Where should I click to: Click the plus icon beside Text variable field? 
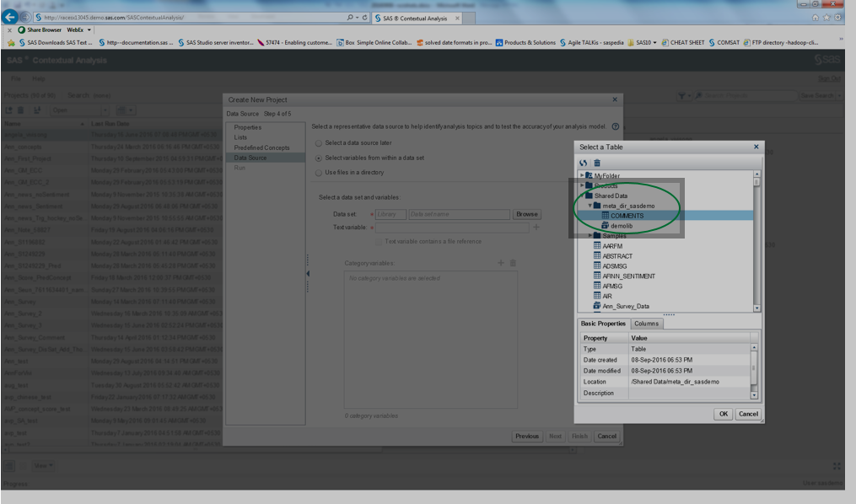(x=536, y=227)
